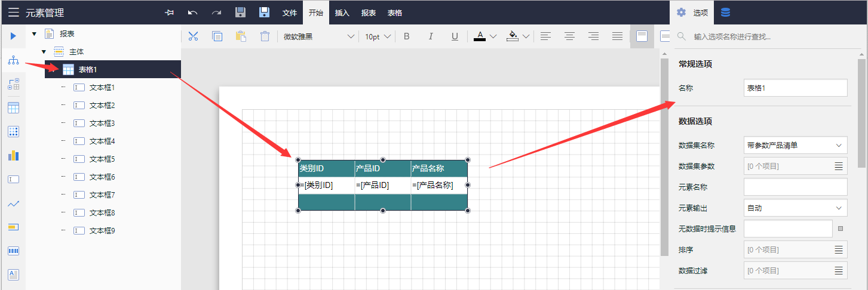Click the preview play icon in the sidebar

[x=13, y=36]
